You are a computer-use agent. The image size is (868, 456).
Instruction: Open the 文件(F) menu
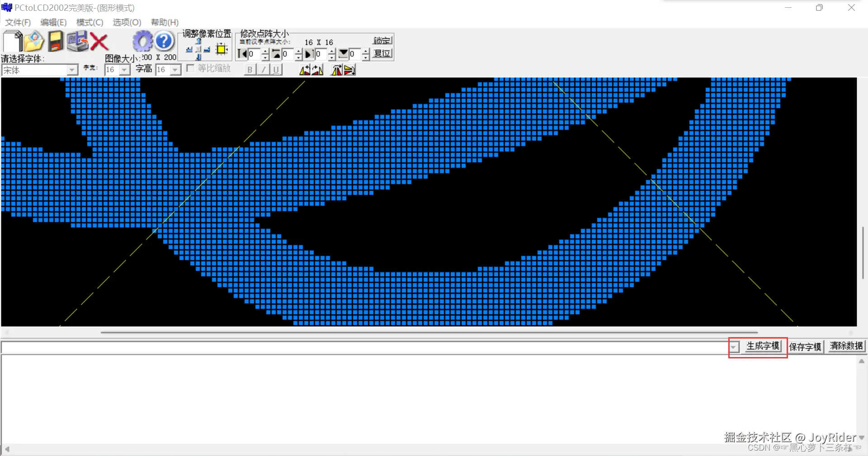click(x=18, y=22)
